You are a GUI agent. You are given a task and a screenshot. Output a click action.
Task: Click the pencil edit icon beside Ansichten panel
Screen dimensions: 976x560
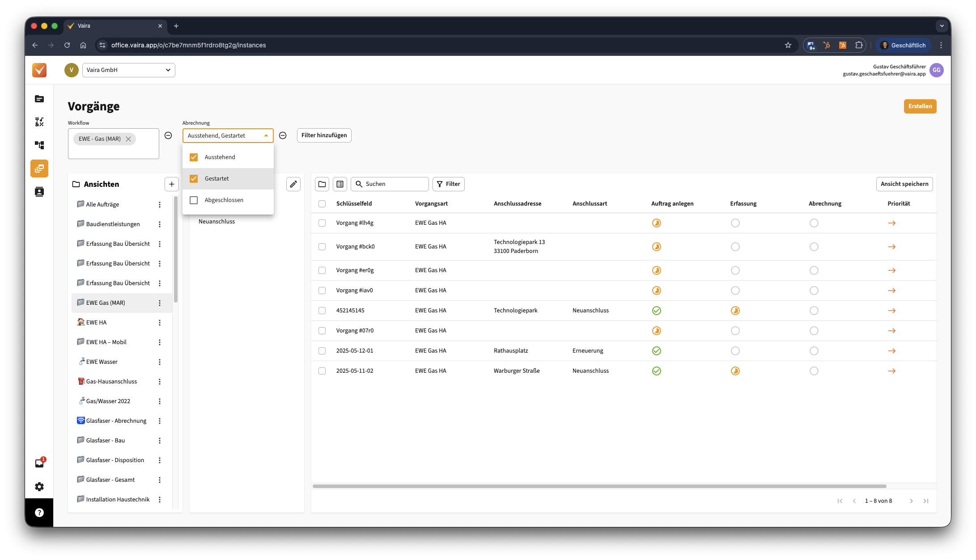tap(293, 184)
